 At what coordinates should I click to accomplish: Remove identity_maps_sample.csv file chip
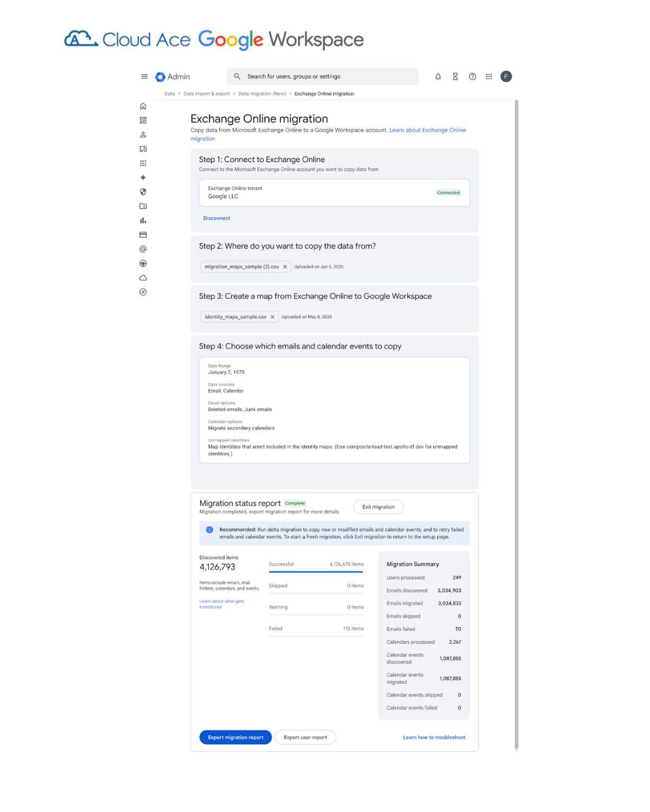tap(272, 317)
